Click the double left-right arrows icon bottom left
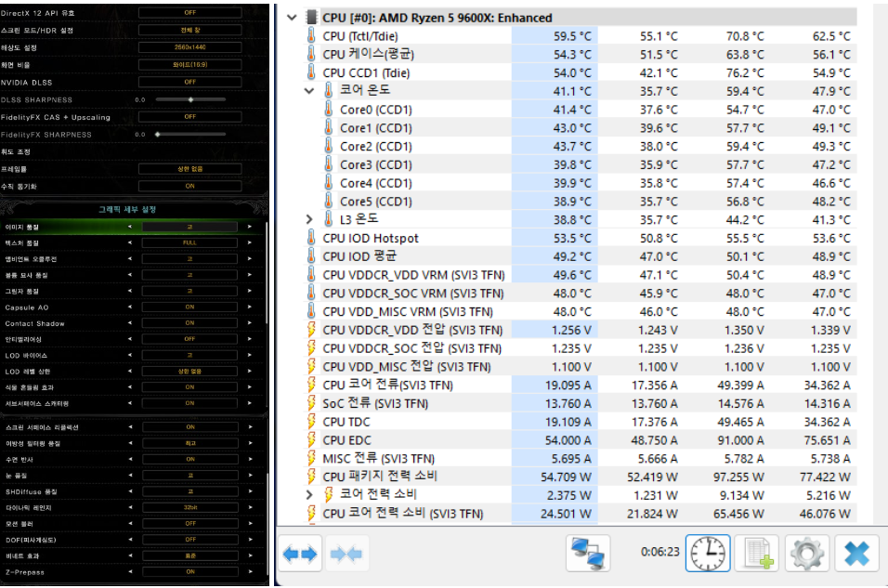This screenshot has width=888, height=588. coord(298,553)
